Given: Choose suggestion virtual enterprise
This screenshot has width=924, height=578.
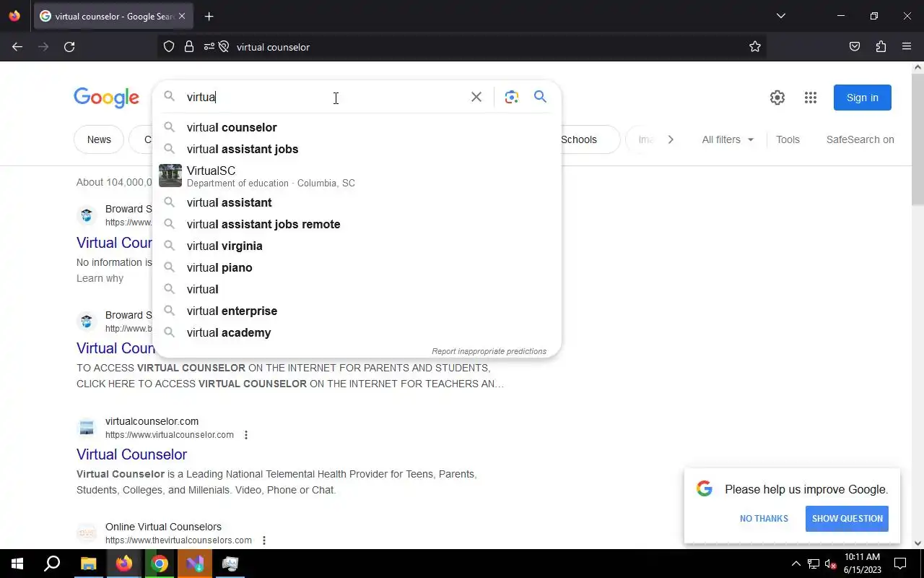Looking at the screenshot, I should (x=357, y=311).
